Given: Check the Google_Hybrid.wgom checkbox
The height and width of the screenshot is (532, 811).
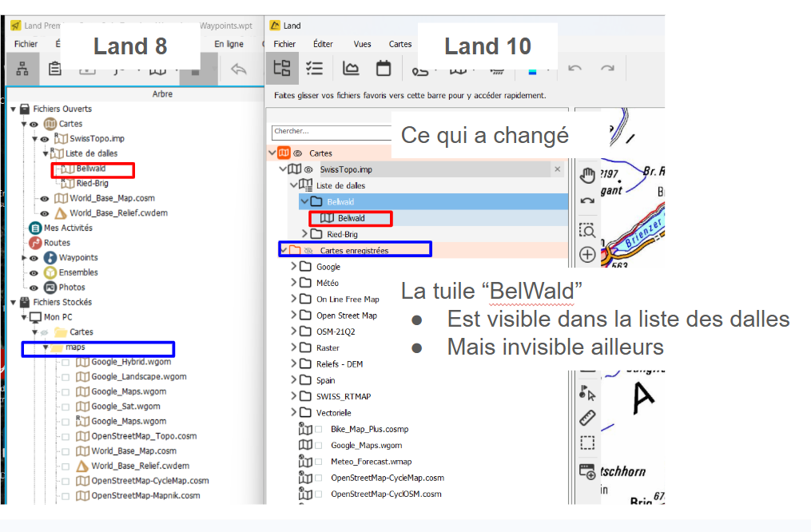Looking at the screenshot, I should 66,363.
